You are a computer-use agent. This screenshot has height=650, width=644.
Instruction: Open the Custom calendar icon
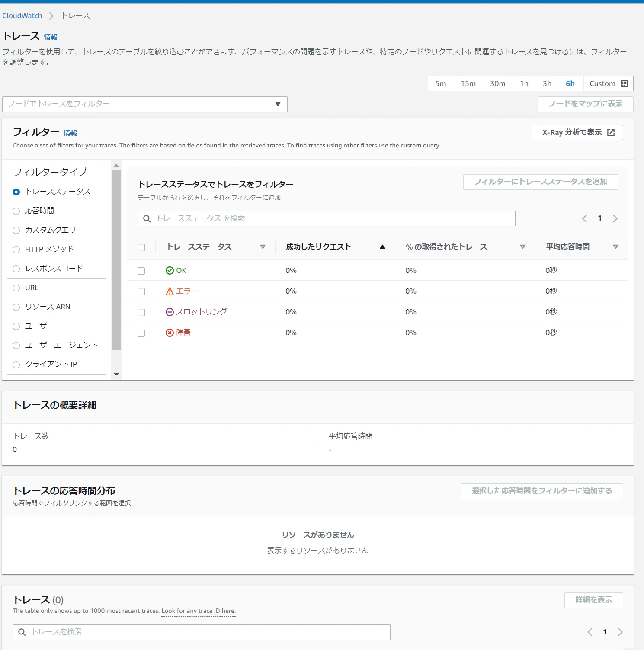pos(624,83)
